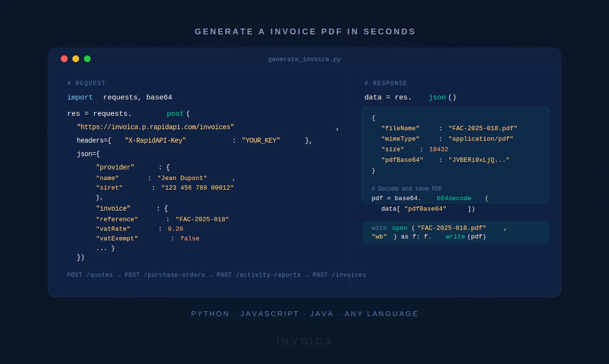The width and height of the screenshot is (609, 364).
Task: Click 'POST /activity-reports' in the endpoint list
Action: (258, 275)
